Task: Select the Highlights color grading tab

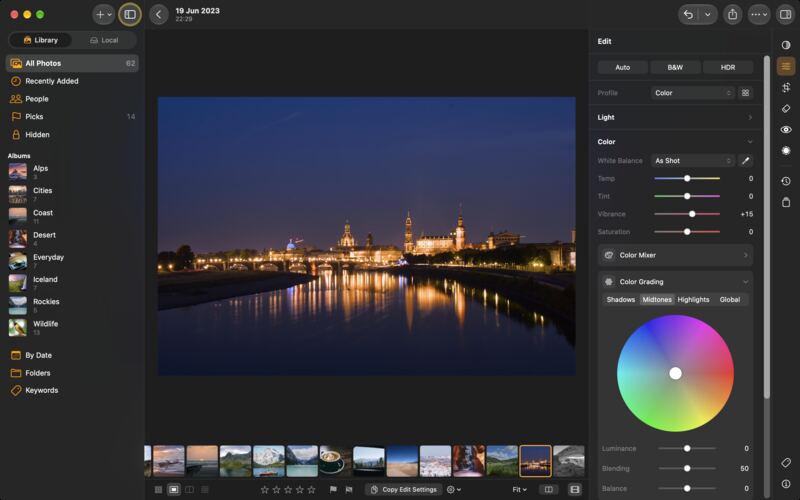Action: (x=693, y=299)
